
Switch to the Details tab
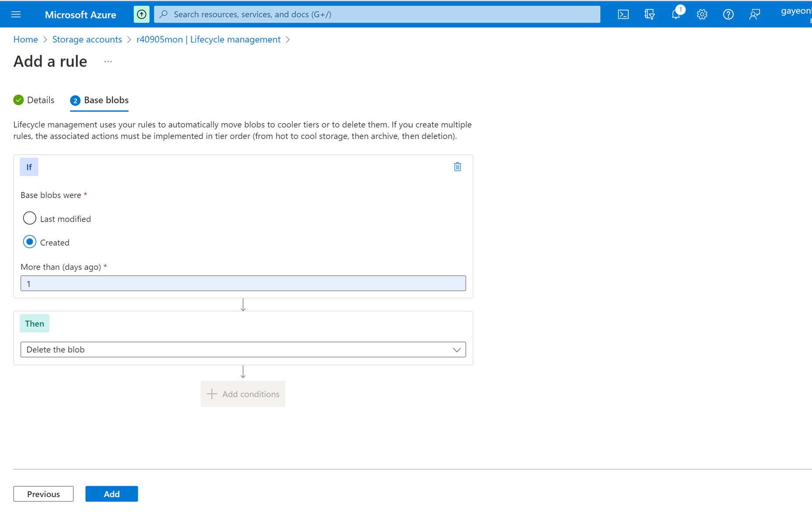click(x=34, y=100)
